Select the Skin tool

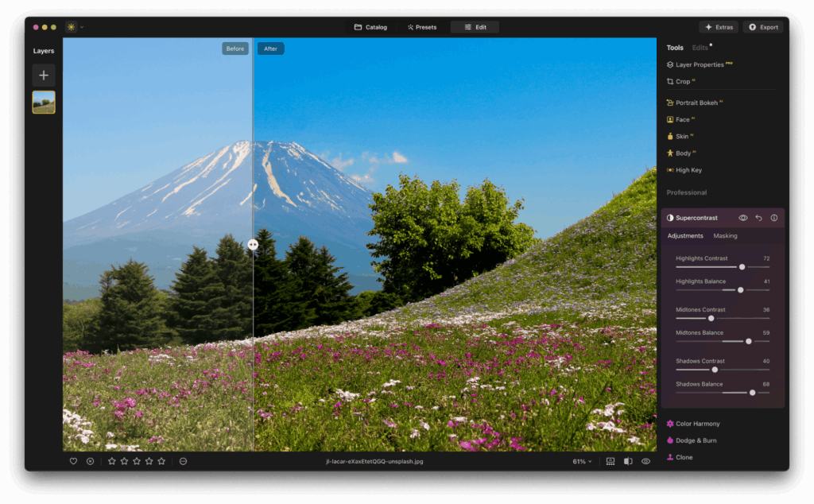pos(684,136)
